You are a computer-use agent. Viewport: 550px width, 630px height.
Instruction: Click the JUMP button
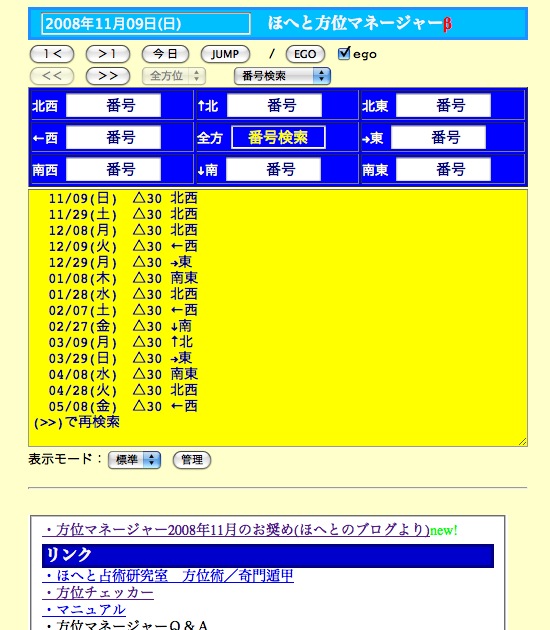tap(225, 54)
